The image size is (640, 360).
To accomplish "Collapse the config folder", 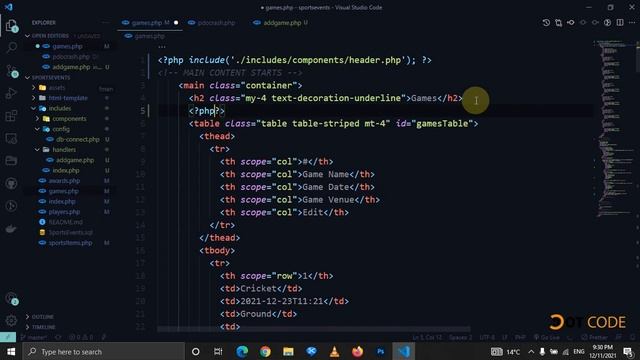I will [x=61, y=129].
